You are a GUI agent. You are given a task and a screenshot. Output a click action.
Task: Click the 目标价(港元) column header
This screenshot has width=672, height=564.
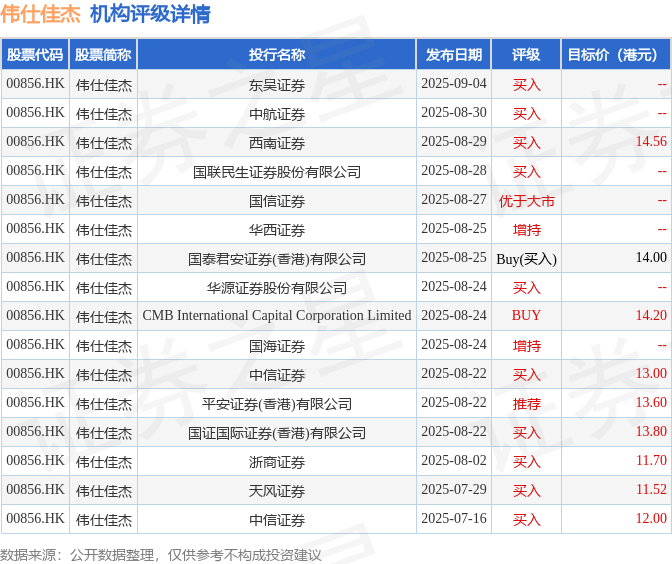pyautogui.click(x=616, y=54)
